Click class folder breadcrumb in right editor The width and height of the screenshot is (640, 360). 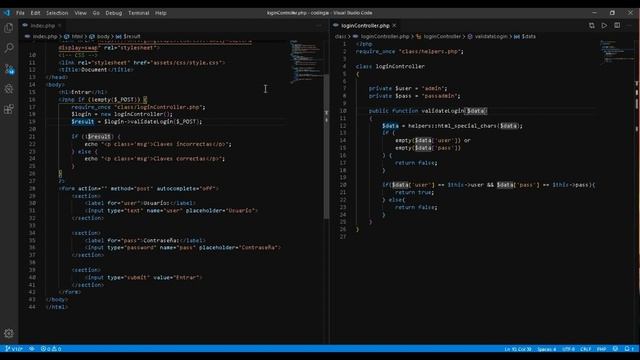(x=340, y=36)
